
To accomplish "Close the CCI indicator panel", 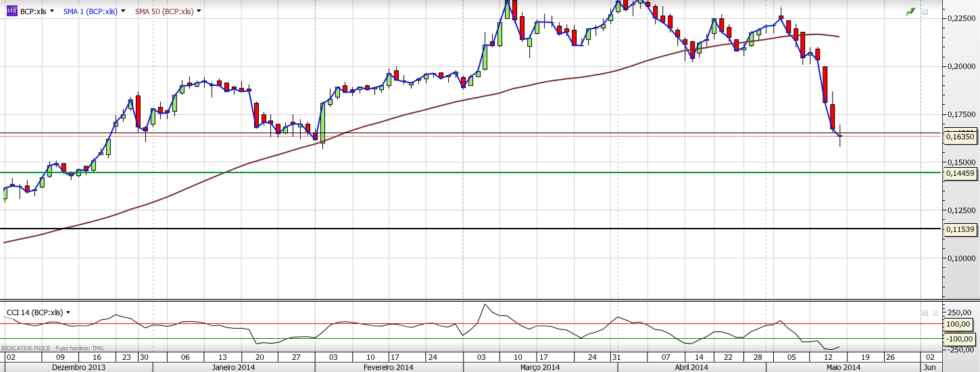I will [935, 313].
